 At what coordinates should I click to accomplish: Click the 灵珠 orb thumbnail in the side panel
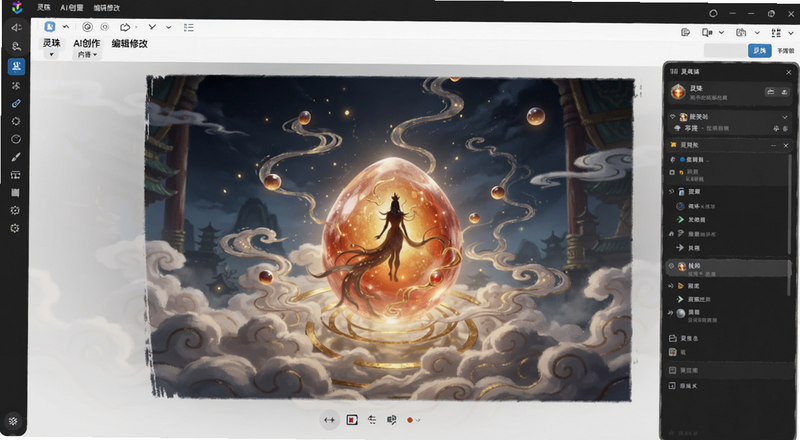point(678,92)
